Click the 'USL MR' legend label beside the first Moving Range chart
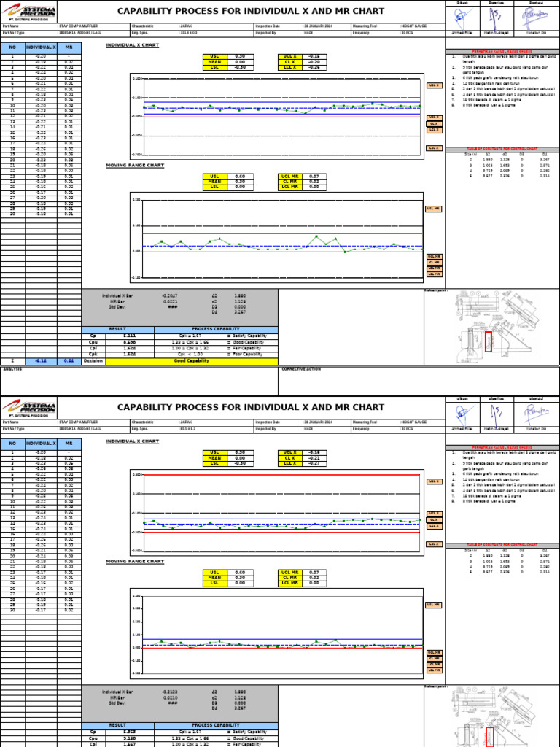 pos(433,209)
